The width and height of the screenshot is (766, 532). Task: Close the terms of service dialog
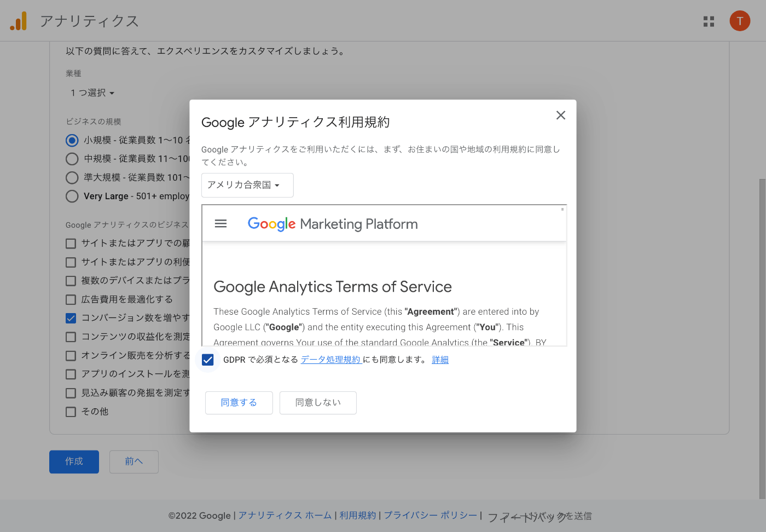tap(560, 115)
